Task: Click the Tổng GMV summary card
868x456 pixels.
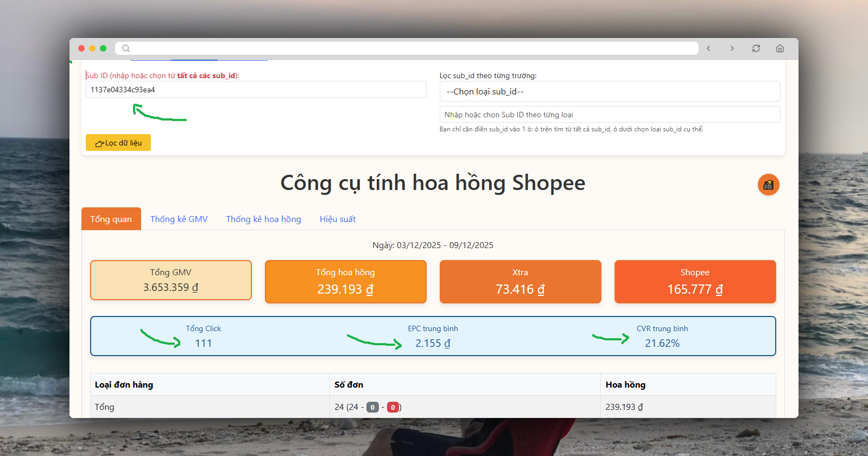Action: [x=170, y=280]
